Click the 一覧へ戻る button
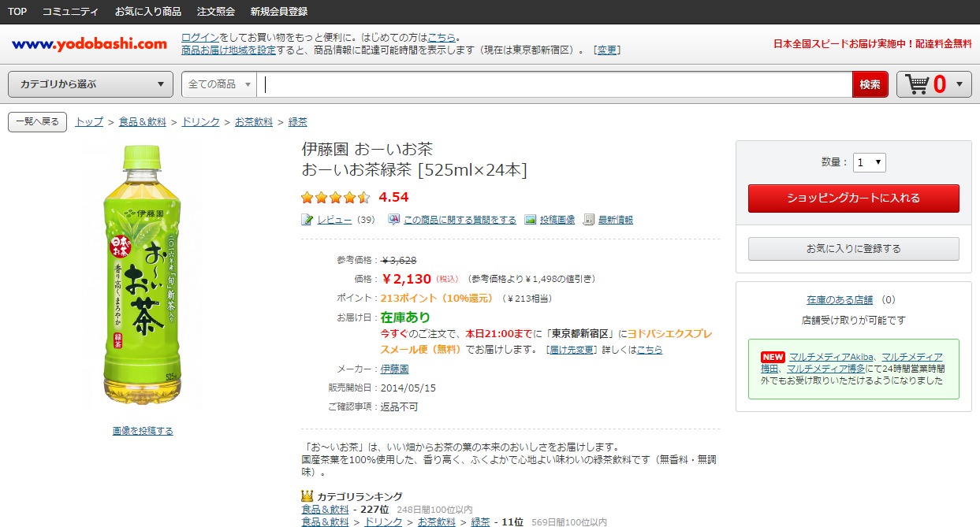The width and height of the screenshot is (980, 527). [x=38, y=122]
